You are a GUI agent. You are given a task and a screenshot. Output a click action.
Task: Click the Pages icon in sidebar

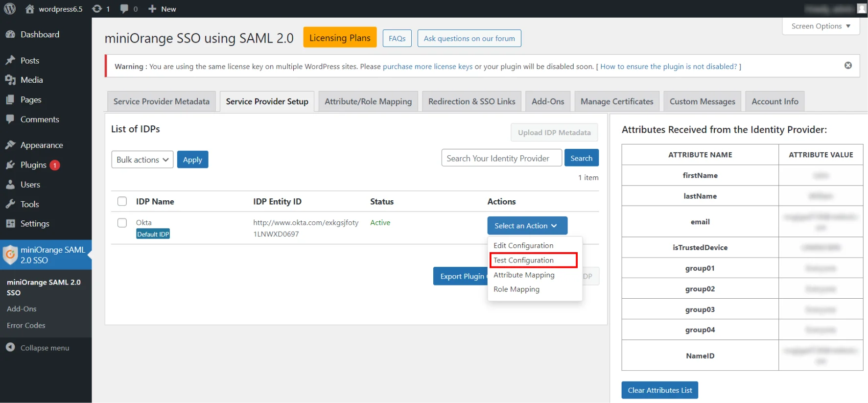click(x=10, y=99)
